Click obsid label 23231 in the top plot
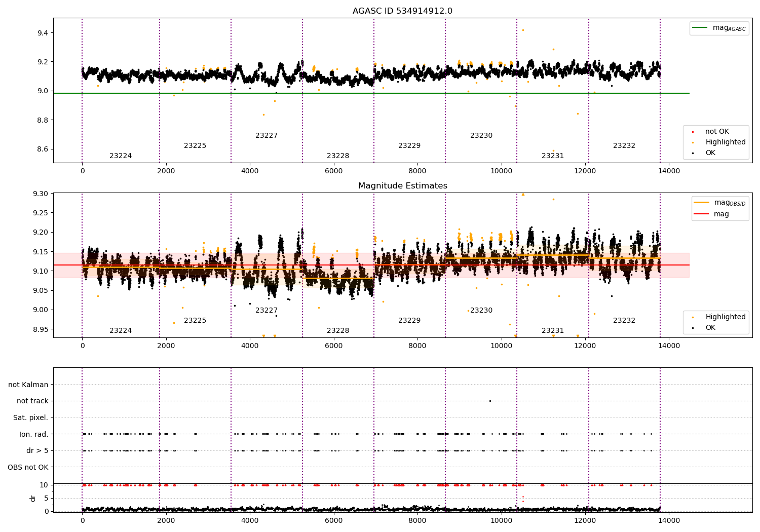The width and height of the screenshot is (760, 532). 553,156
